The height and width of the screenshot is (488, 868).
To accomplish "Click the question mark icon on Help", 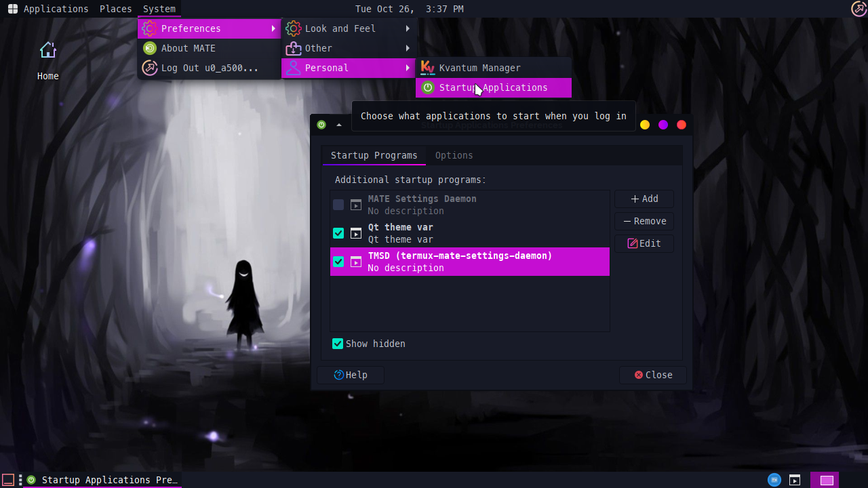I will 339,375.
